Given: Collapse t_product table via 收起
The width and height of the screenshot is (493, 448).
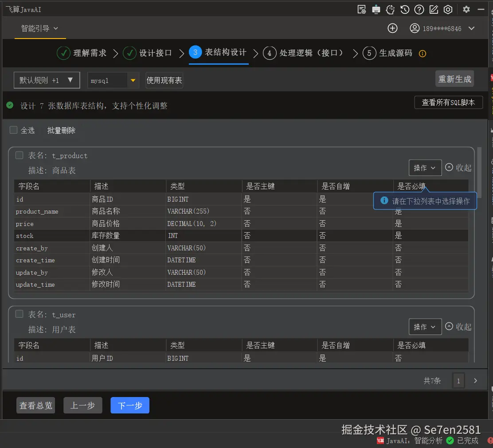Looking at the screenshot, I should click(463, 168).
